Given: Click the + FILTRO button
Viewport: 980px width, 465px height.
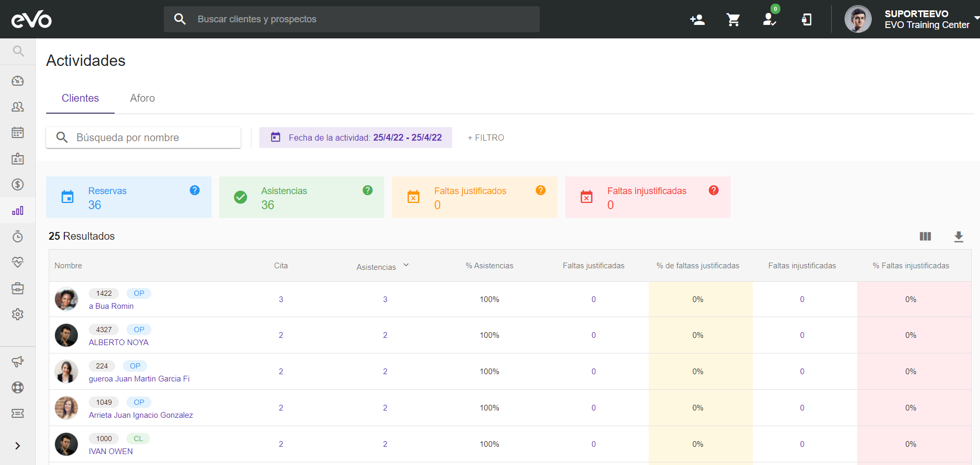Looking at the screenshot, I should point(486,138).
